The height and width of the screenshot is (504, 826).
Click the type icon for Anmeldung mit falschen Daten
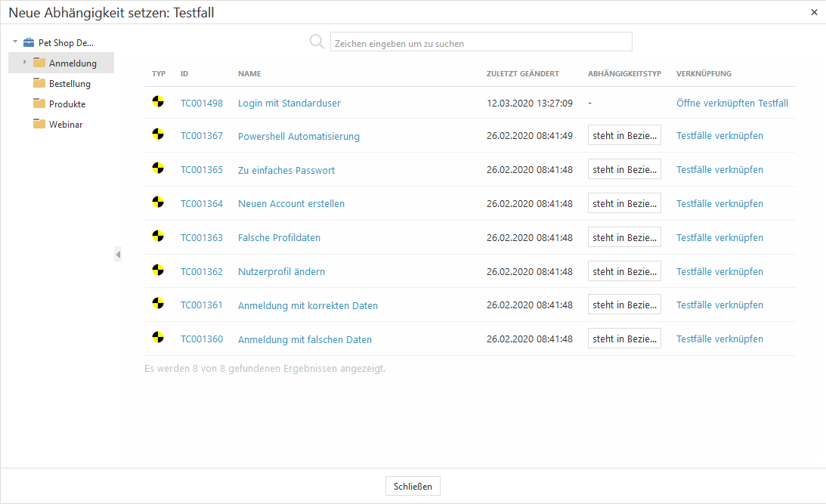click(x=157, y=338)
